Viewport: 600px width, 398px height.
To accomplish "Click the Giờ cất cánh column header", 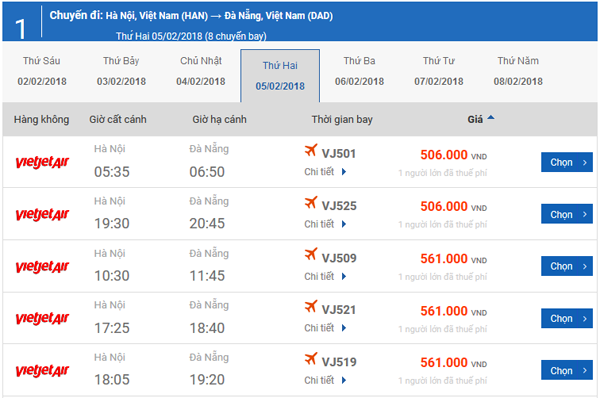I will pos(118,119).
